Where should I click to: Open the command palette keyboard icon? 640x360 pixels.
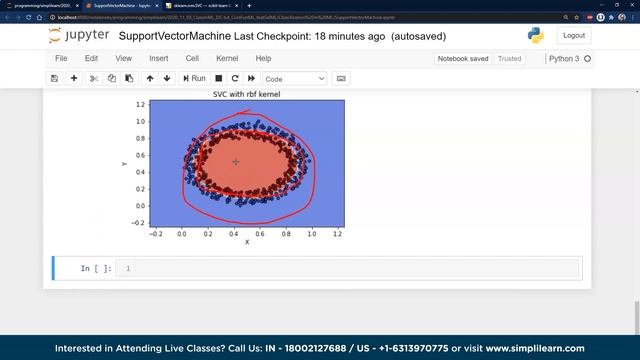point(341,78)
